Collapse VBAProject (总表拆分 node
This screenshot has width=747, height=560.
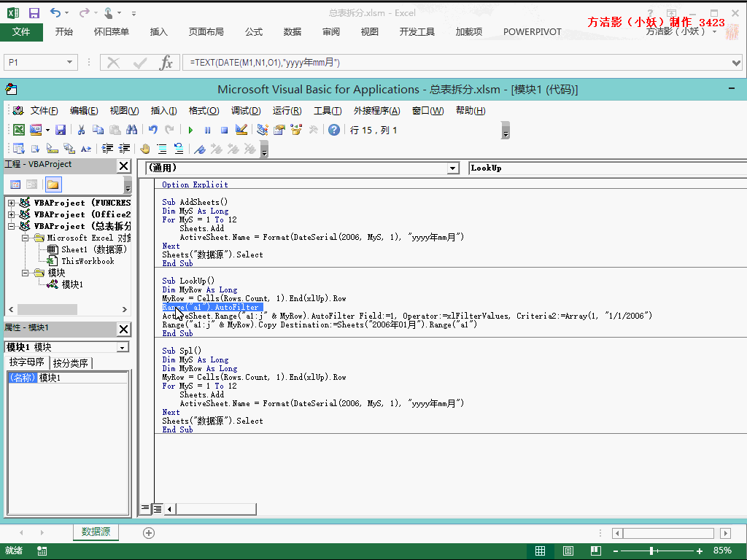point(11,226)
